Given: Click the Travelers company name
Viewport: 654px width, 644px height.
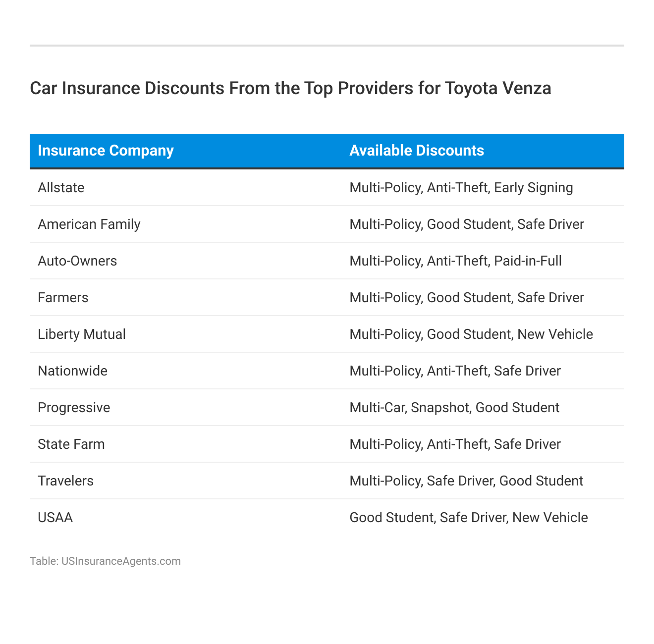Looking at the screenshot, I should click(x=65, y=481).
